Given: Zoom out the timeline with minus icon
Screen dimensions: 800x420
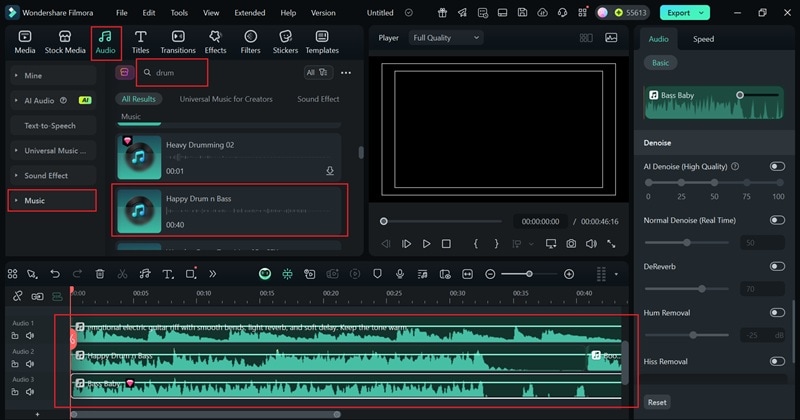Looking at the screenshot, I should (x=490, y=274).
